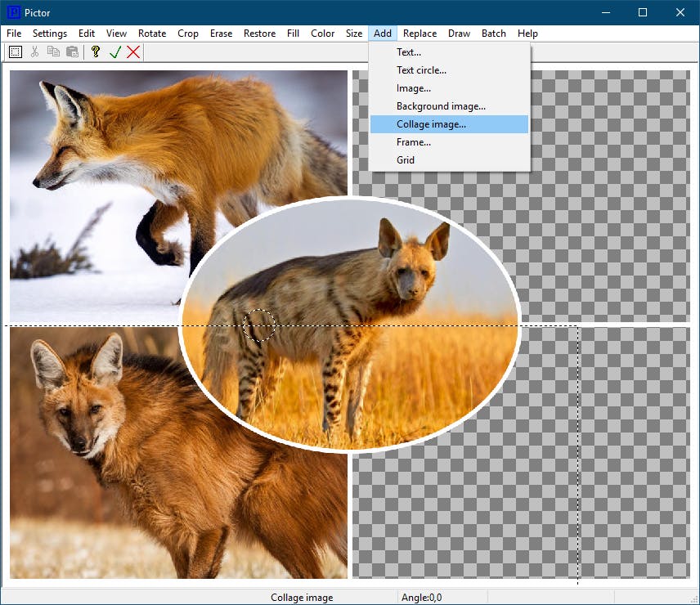This screenshot has width=700, height=605.
Task: Open help with the question mark icon
Action: [x=96, y=52]
